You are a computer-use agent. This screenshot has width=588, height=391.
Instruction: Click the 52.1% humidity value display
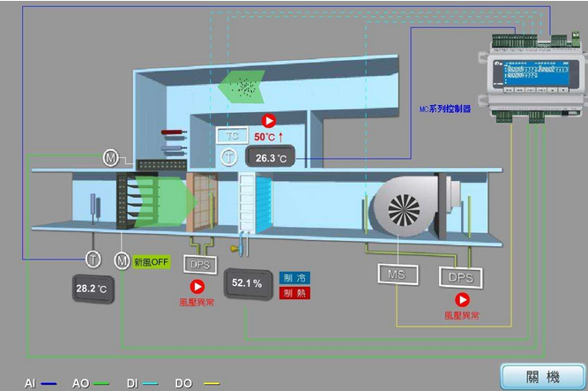pyautogui.click(x=248, y=283)
